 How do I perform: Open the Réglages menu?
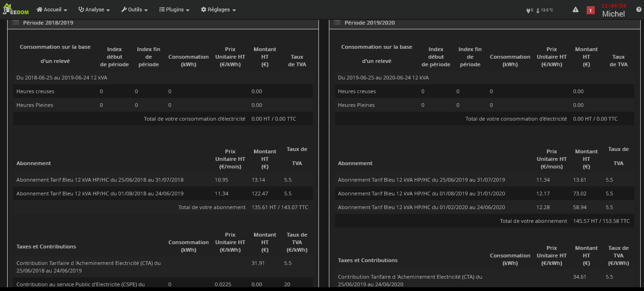(x=218, y=9)
